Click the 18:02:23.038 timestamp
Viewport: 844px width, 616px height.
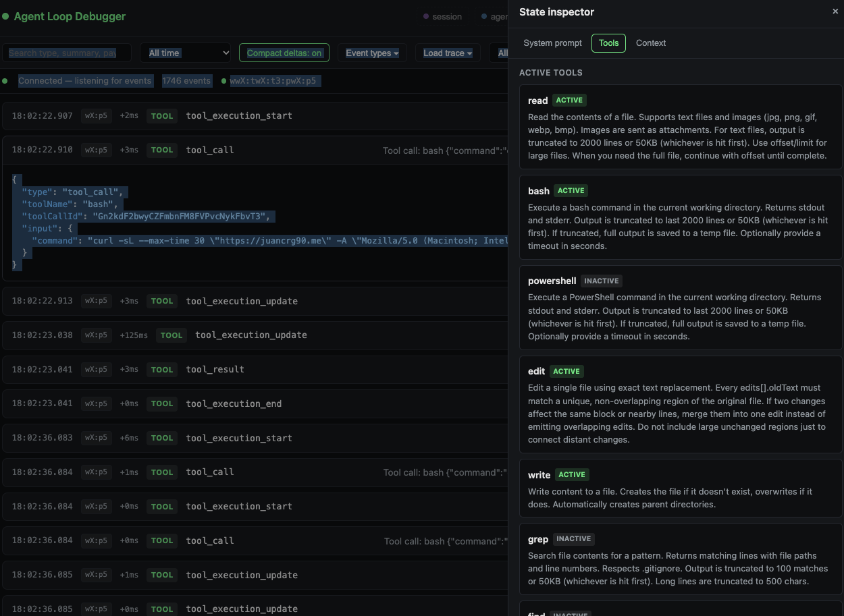click(x=42, y=335)
